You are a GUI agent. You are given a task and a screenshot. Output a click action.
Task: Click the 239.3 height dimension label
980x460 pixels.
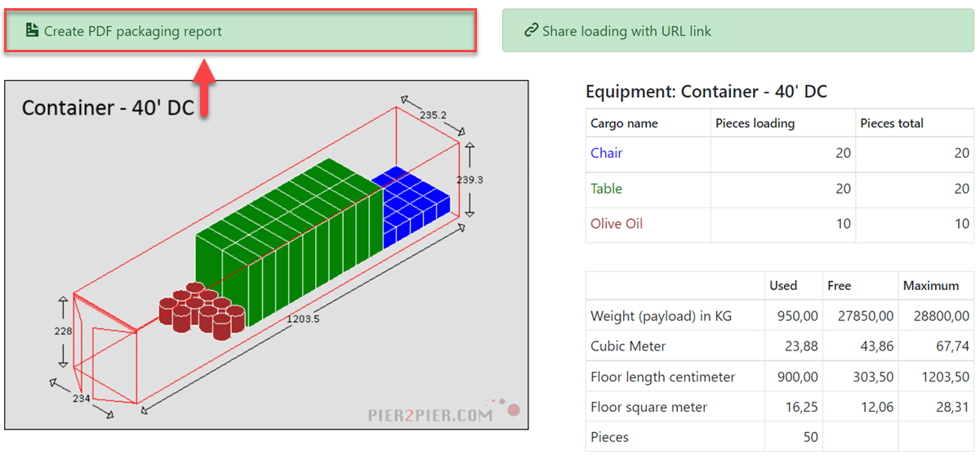(469, 180)
